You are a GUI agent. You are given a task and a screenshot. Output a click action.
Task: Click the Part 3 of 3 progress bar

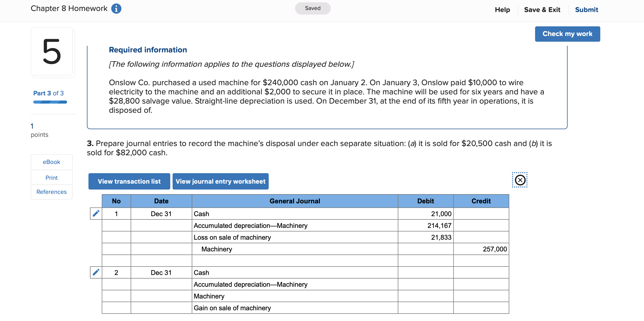[x=50, y=102]
